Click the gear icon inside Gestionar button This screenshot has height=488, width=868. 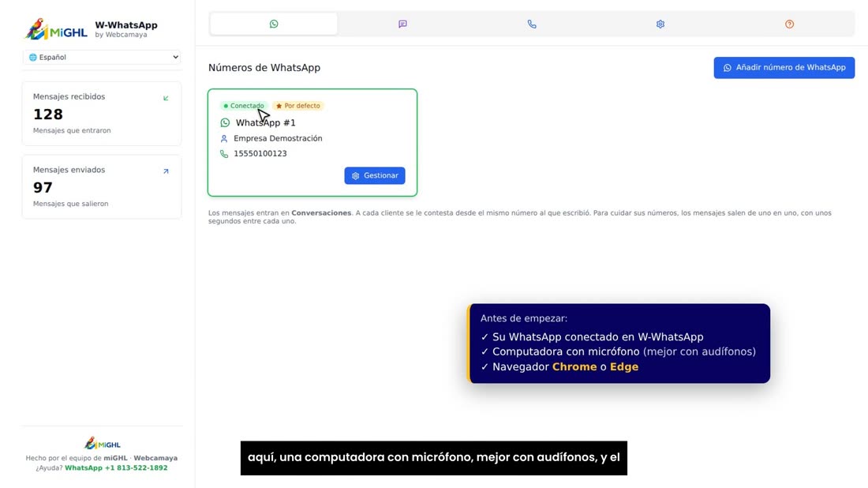(355, 176)
